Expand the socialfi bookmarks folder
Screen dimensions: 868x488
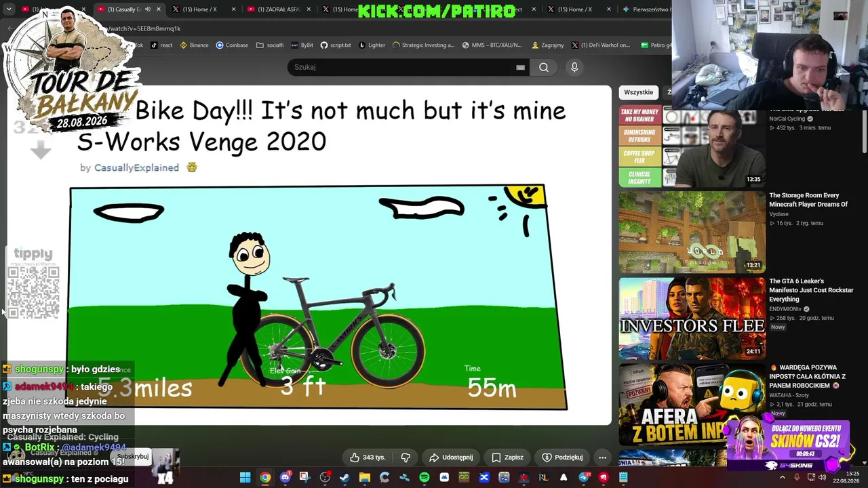[270, 45]
